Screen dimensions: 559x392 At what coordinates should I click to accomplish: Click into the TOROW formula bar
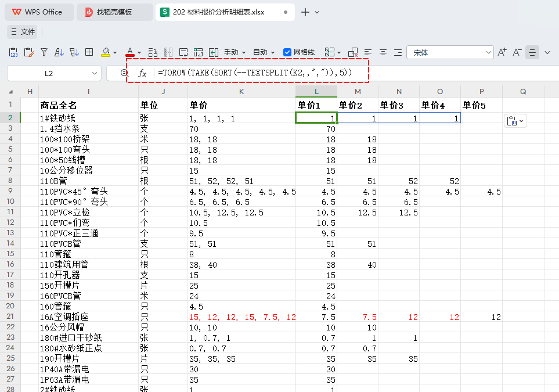click(x=255, y=73)
